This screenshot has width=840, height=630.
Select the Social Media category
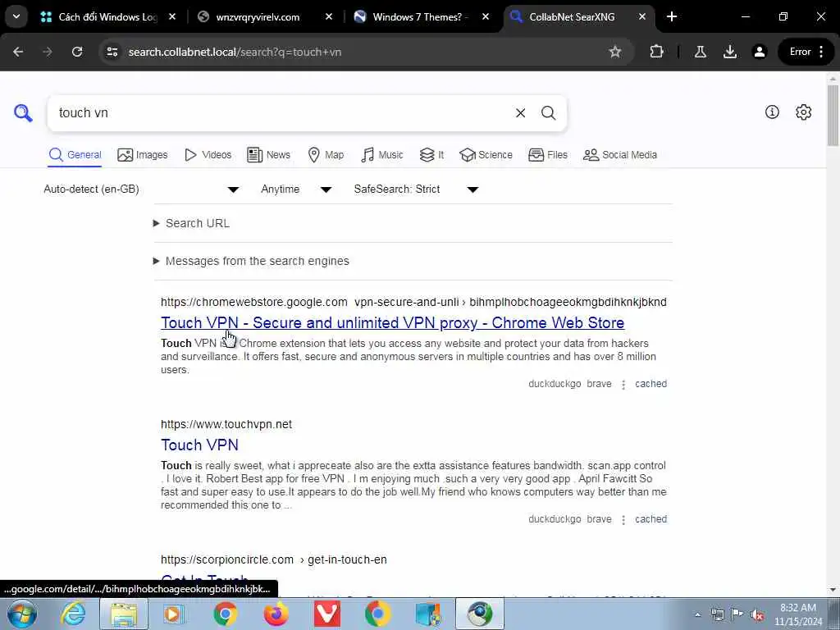[x=620, y=155]
